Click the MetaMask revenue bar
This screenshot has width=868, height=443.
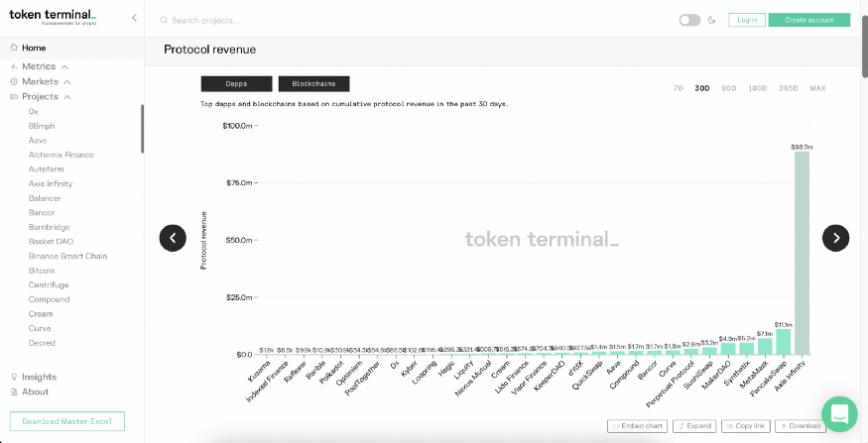[x=765, y=346]
